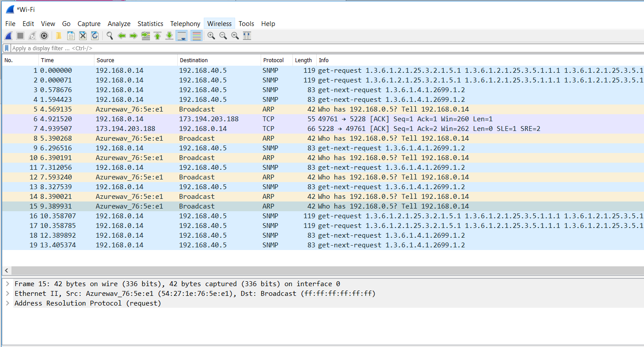Open the Tools menu
644x347 pixels.
(247, 24)
